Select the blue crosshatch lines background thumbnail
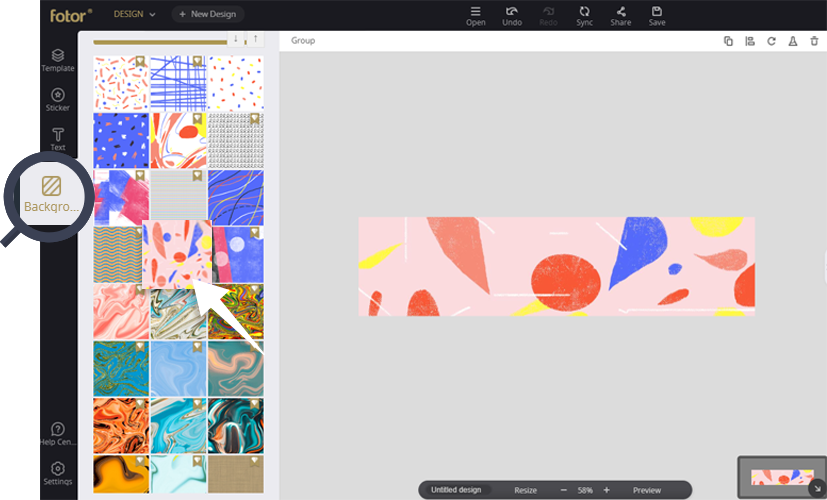The width and height of the screenshot is (827, 500). point(178,82)
